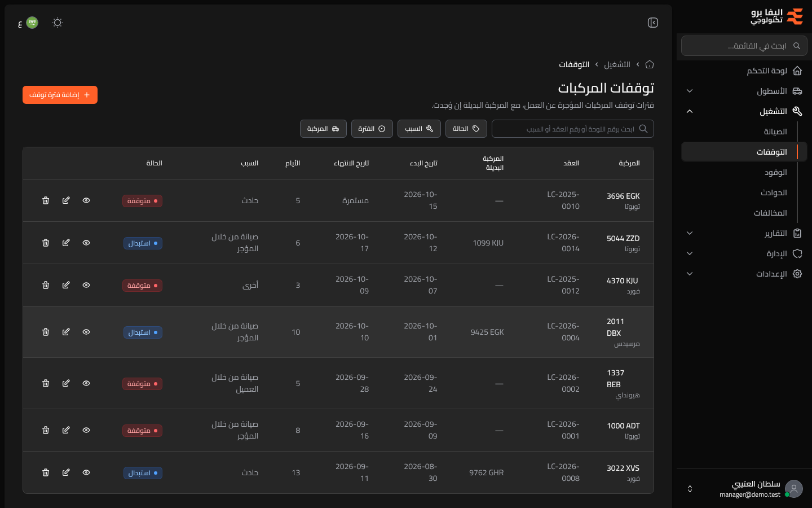Viewport: 812px width, 508px height.
Task: Click the إضافة فترة توقف button
Action: [x=60, y=95]
